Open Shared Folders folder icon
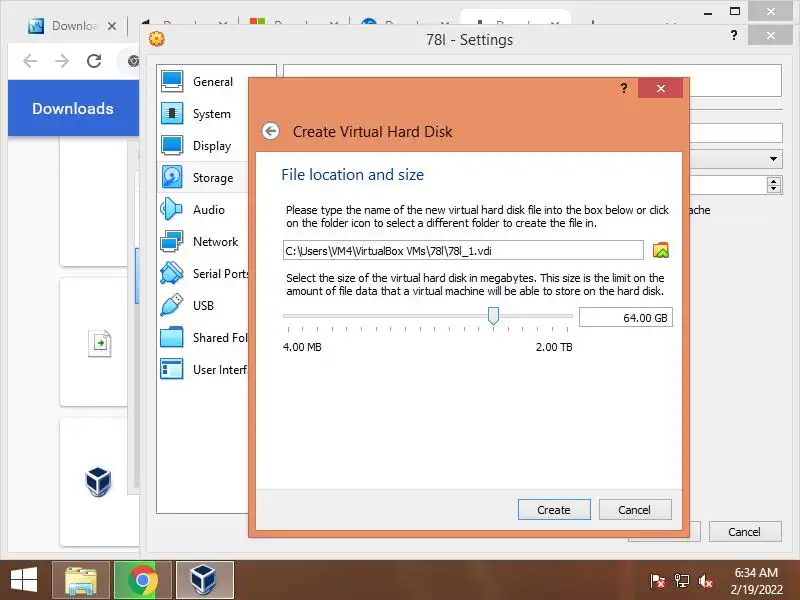Viewport: 800px width, 600px height. tap(172, 337)
